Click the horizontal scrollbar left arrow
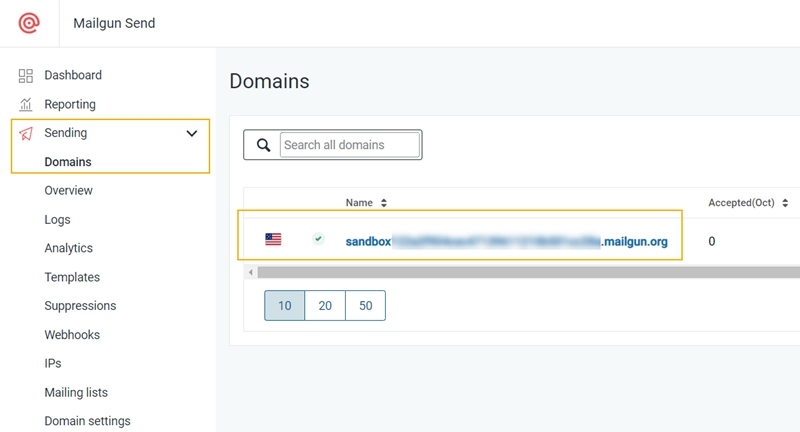 click(251, 272)
